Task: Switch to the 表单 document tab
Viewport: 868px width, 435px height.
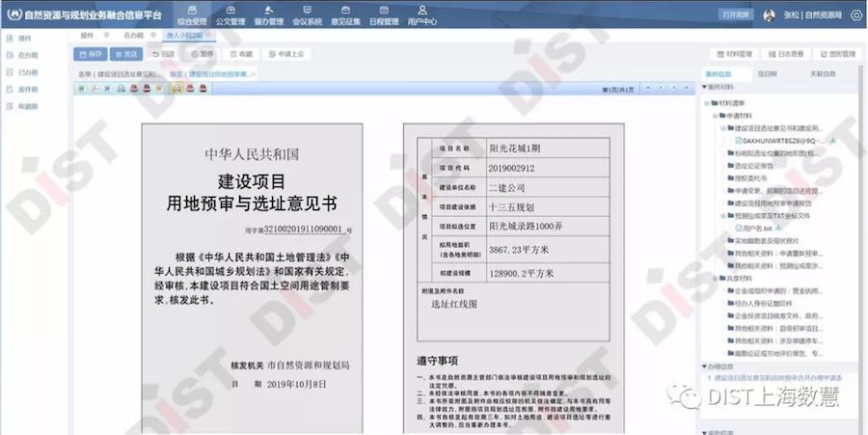Action: coord(119,73)
